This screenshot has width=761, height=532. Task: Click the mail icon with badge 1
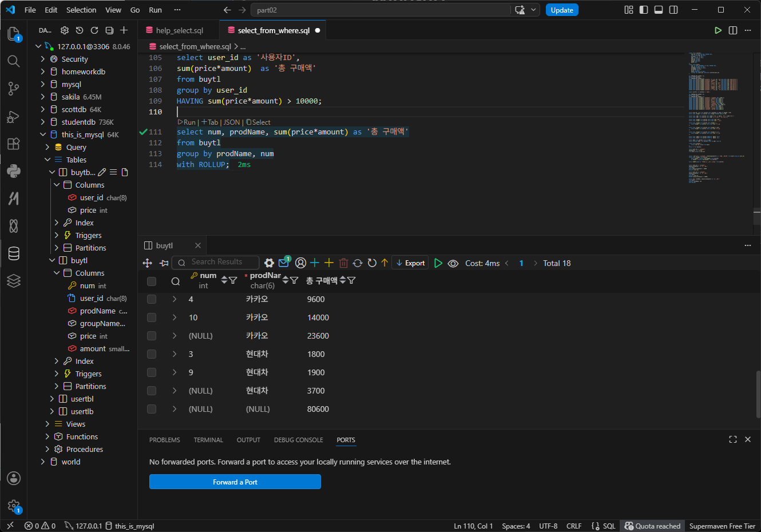284,263
